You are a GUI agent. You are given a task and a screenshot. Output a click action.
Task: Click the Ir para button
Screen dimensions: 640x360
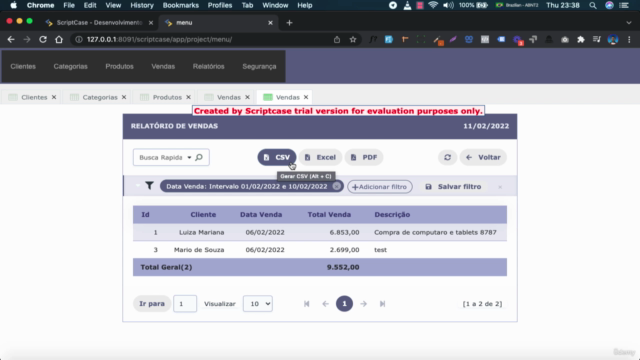click(152, 304)
